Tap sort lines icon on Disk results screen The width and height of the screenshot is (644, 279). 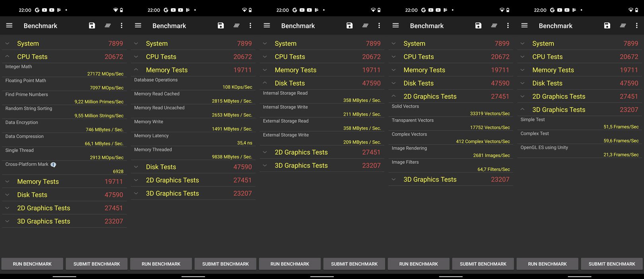tap(365, 25)
